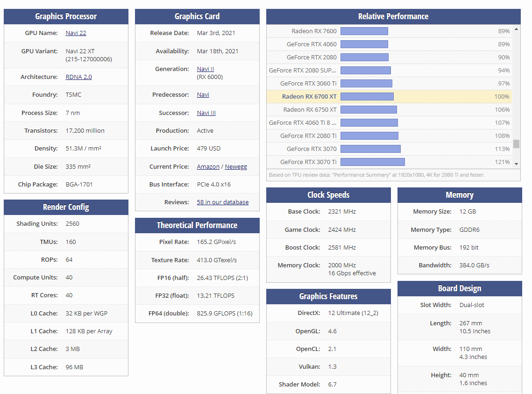Click the 96 MB L3 cache value
532x394 pixels.
click(x=74, y=367)
